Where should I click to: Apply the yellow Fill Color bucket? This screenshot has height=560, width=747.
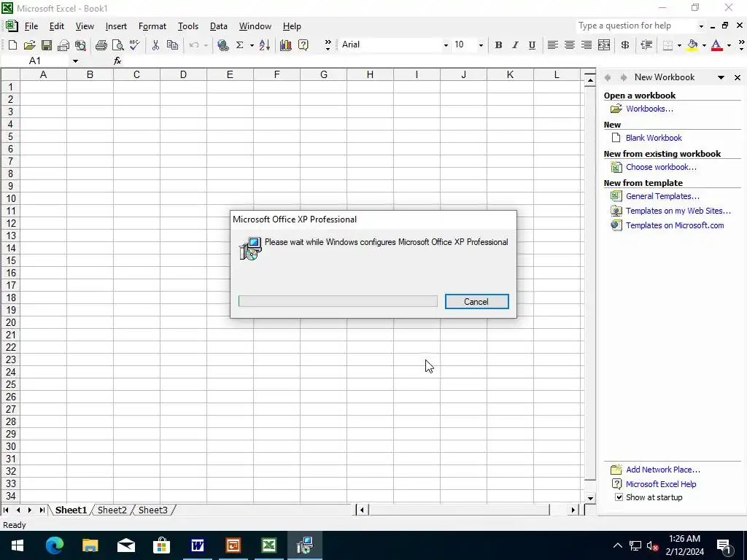point(693,44)
